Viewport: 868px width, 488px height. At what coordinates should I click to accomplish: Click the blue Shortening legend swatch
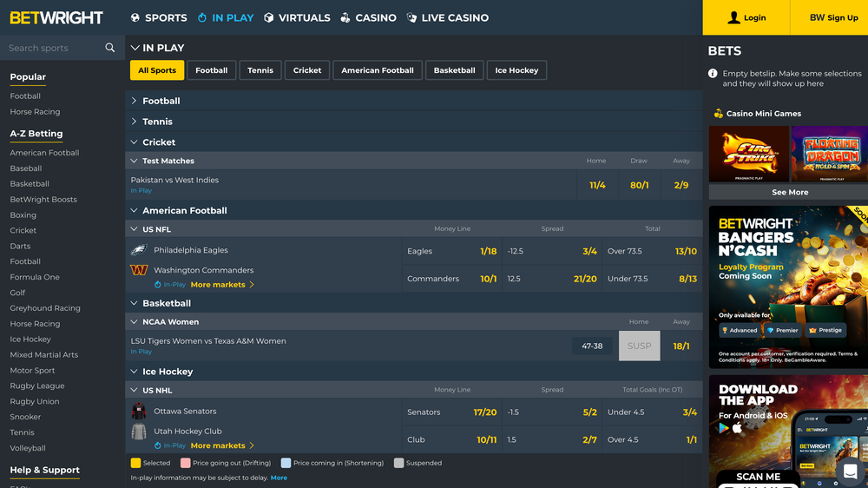click(x=286, y=463)
